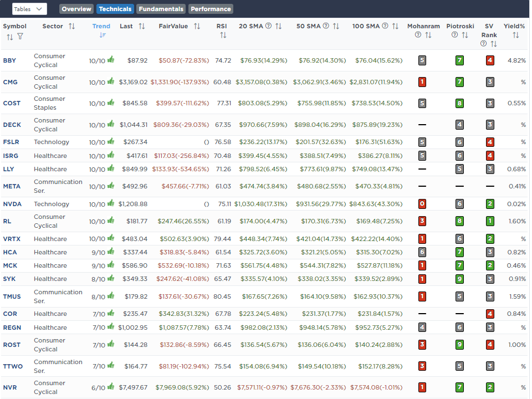
Task: Show SV Rank help question icon
Action: click(483, 43)
